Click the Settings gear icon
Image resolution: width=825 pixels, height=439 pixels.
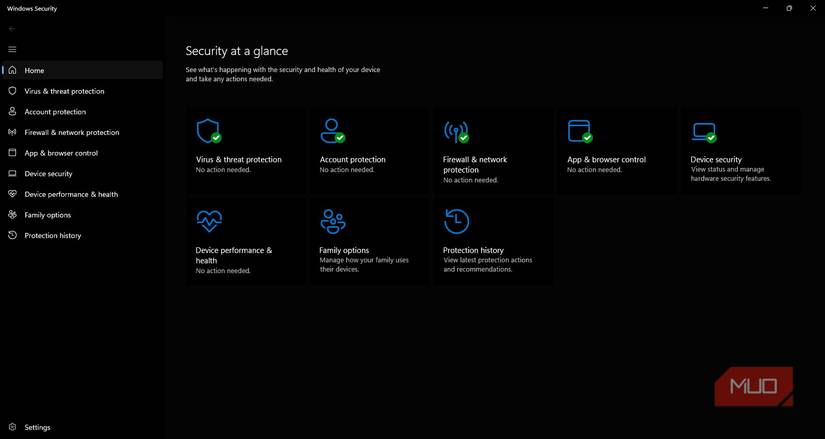pyautogui.click(x=13, y=427)
